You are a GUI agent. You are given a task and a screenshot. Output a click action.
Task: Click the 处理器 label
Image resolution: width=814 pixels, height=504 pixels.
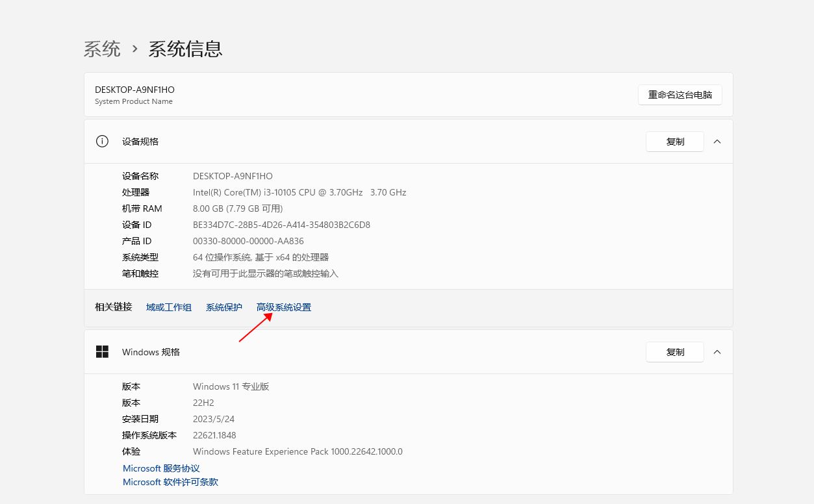[x=136, y=192]
